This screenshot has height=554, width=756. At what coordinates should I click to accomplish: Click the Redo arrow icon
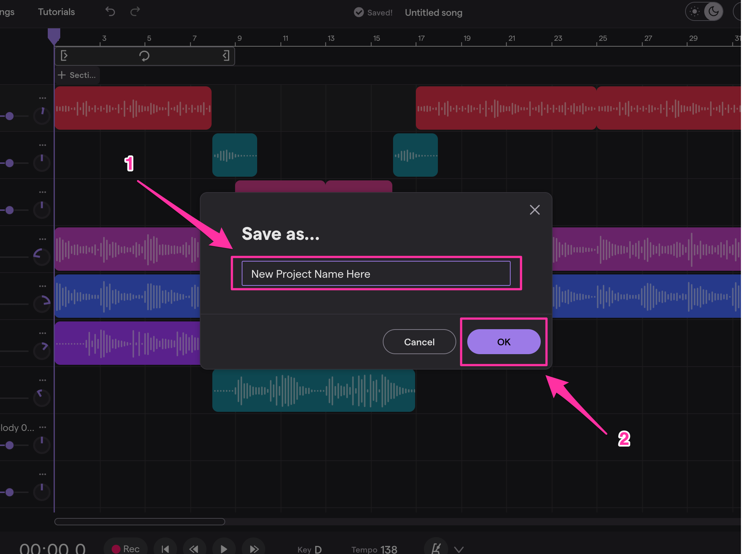(x=135, y=11)
